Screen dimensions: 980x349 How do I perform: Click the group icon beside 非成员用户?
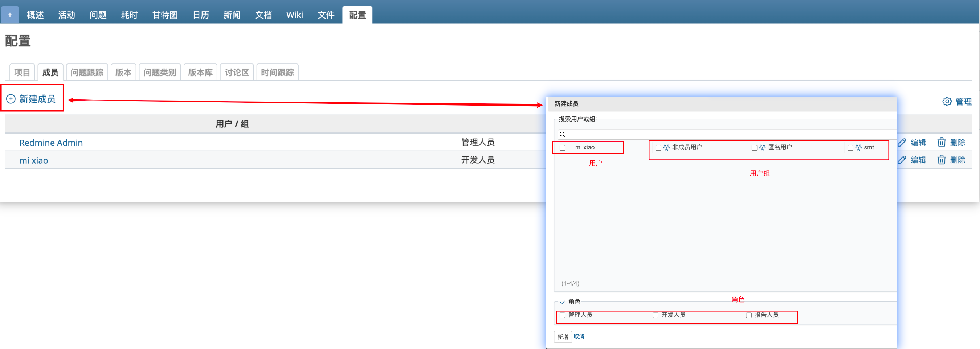click(666, 148)
